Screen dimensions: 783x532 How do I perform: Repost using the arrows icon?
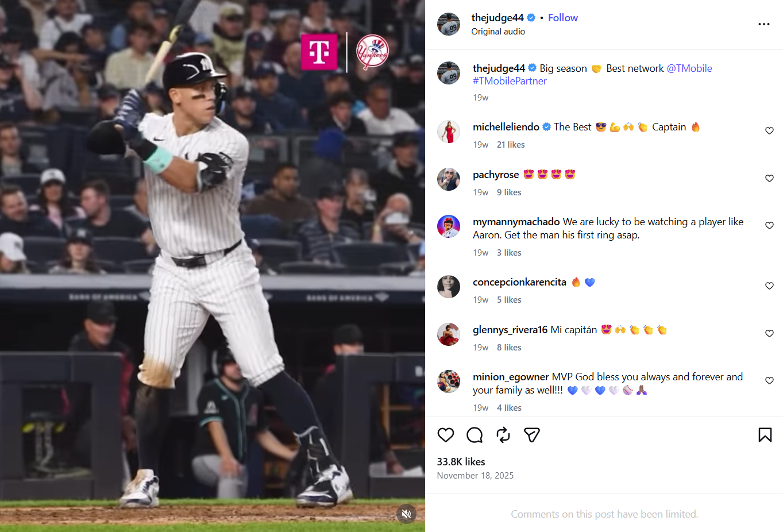(x=503, y=435)
